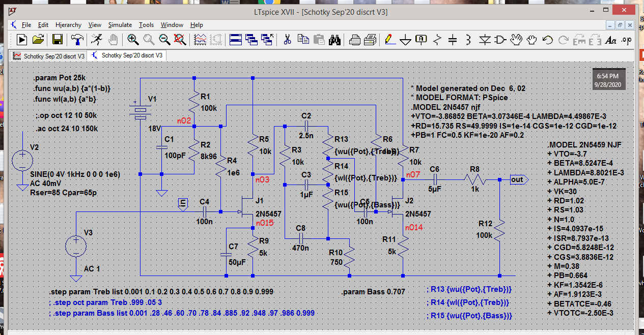Click the Zoom full extents icon

[x=180, y=39]
